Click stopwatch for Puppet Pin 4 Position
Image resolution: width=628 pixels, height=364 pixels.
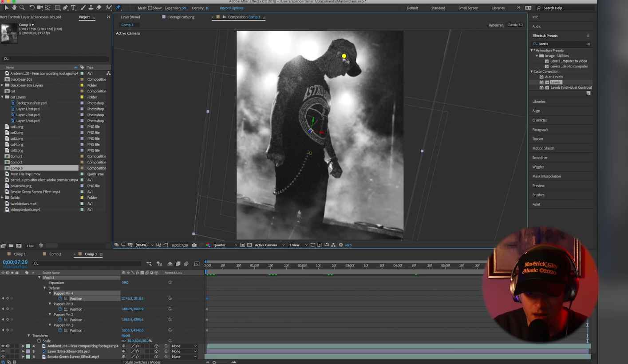tap(60, 299)
